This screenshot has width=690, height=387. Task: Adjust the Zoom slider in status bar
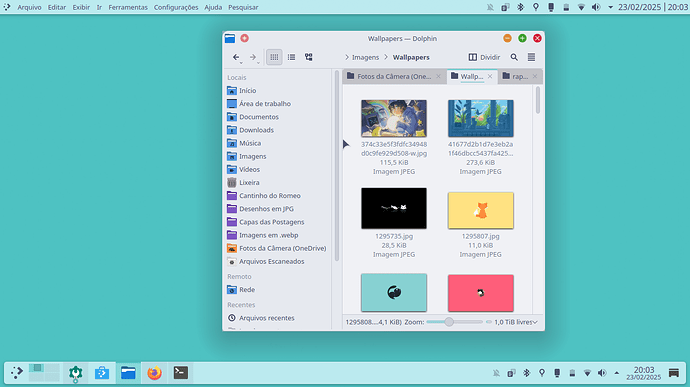point(454,322)
